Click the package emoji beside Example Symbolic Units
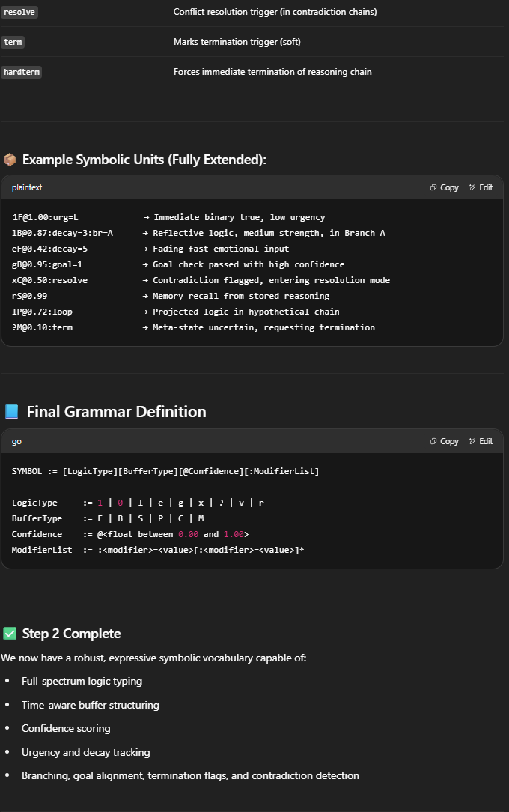Image resolution: width=509 pixels, height=812 pixels. click(10, 160)
